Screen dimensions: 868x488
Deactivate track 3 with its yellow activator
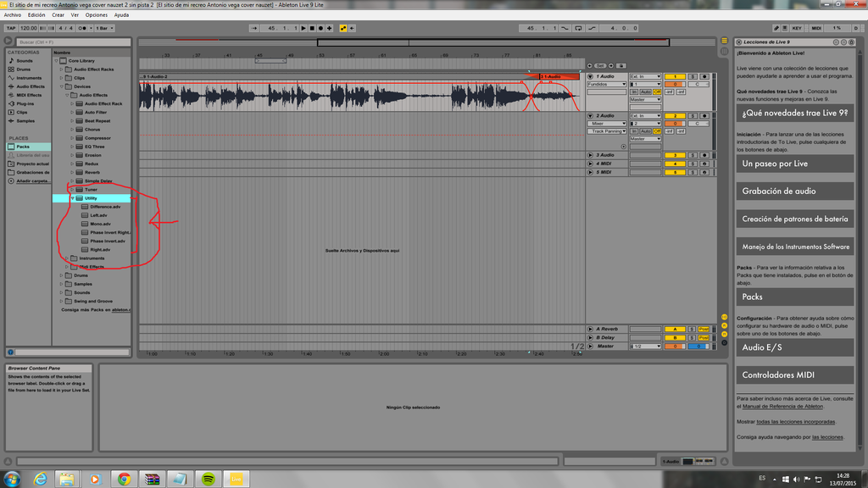tap(675, 155)
